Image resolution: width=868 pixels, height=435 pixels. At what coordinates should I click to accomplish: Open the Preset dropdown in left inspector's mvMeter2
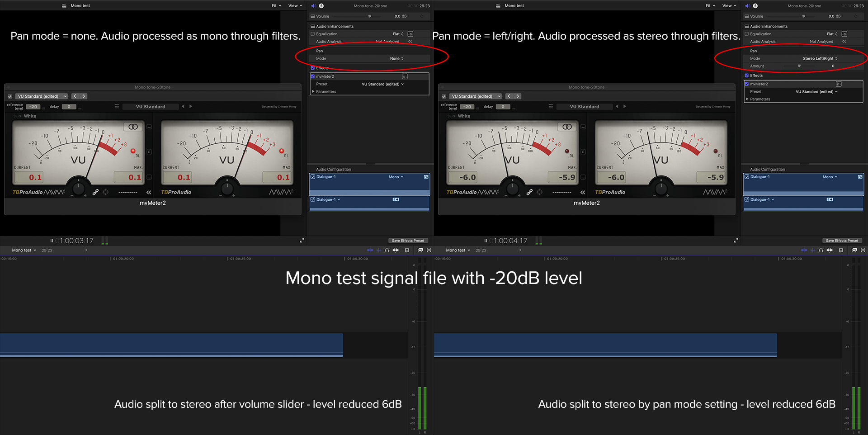[x=382, y=84]
